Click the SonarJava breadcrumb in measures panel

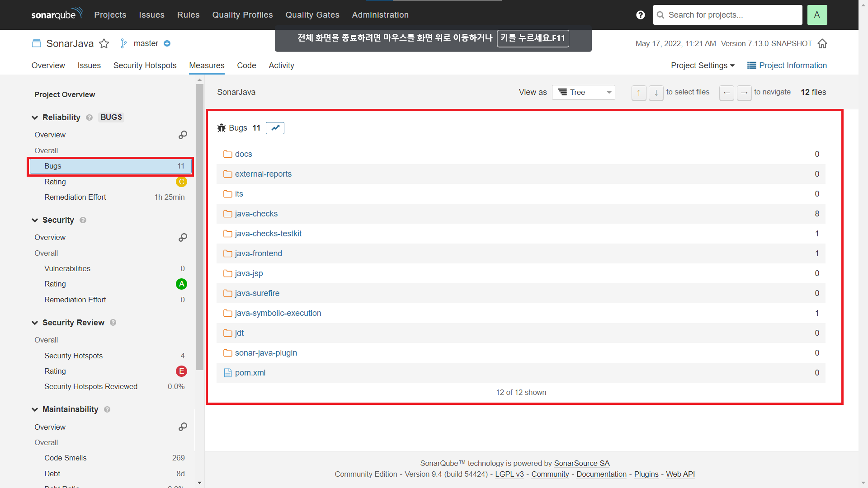point(236,92)
